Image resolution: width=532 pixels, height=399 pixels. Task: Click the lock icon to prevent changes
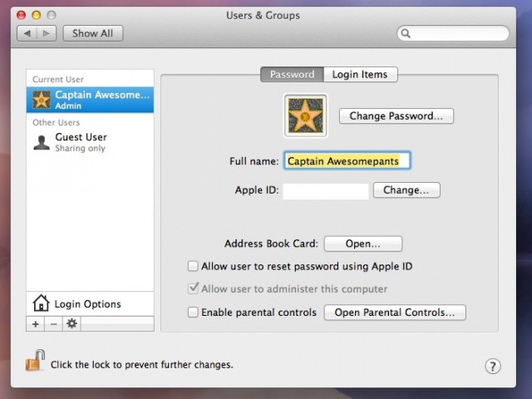pyautogui.click(x=34, y=362)
